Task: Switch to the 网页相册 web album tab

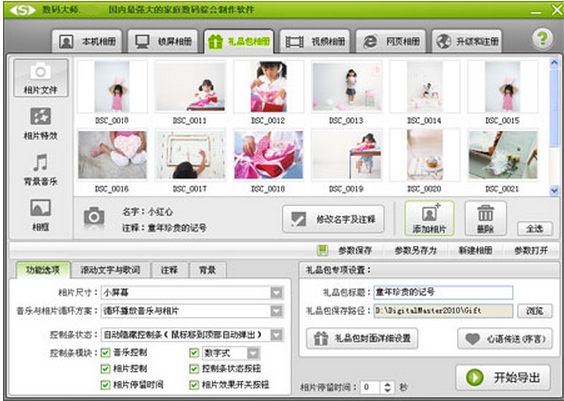Action: 391,42
